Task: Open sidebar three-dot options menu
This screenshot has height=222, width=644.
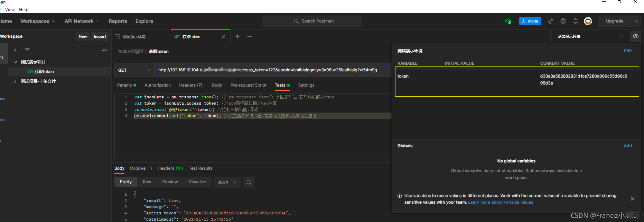Action: [x=105, y=50]
